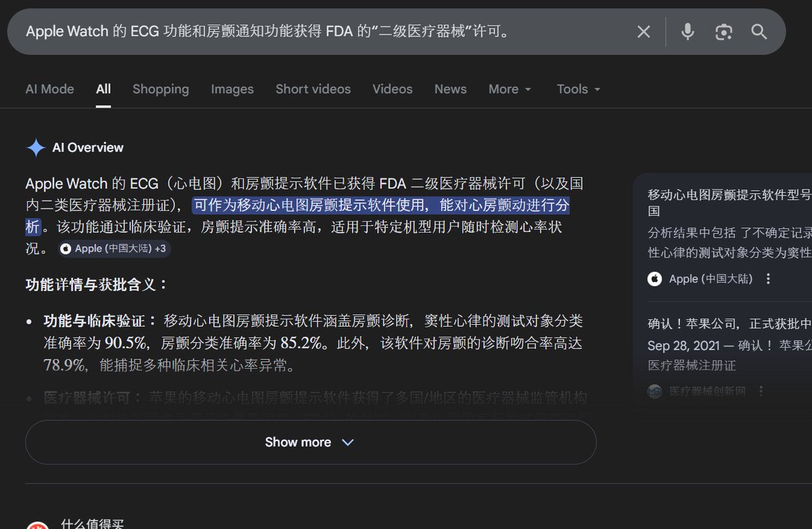Click the 医疗器械创新网 source label

click(x=707, y=391)
